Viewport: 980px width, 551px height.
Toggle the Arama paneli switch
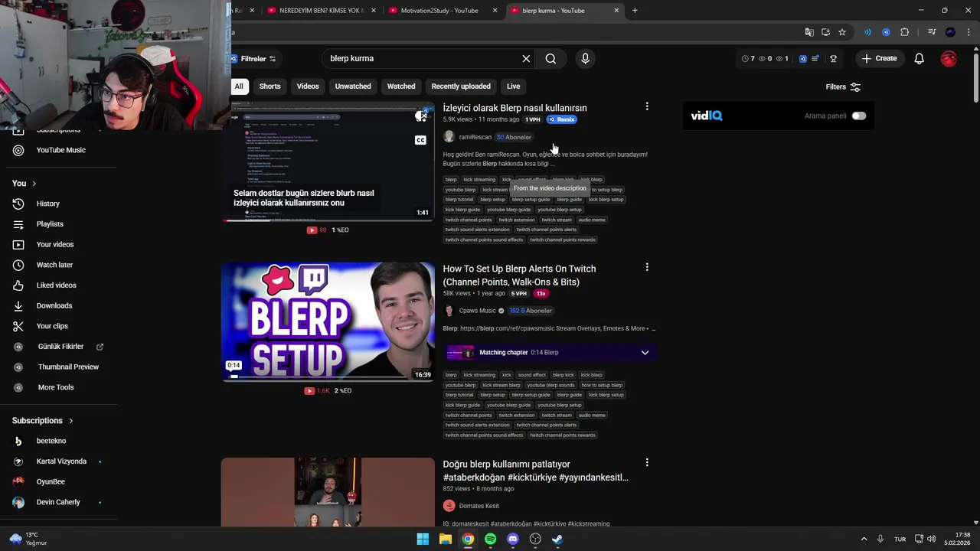pos(858,116)
